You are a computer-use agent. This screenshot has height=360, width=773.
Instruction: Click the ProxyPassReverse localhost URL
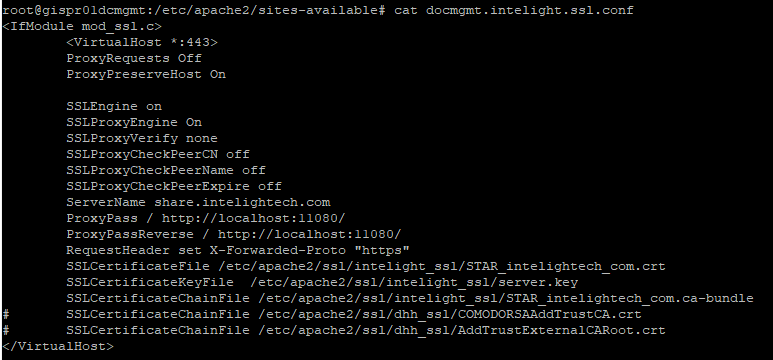(x=310, y=234)
